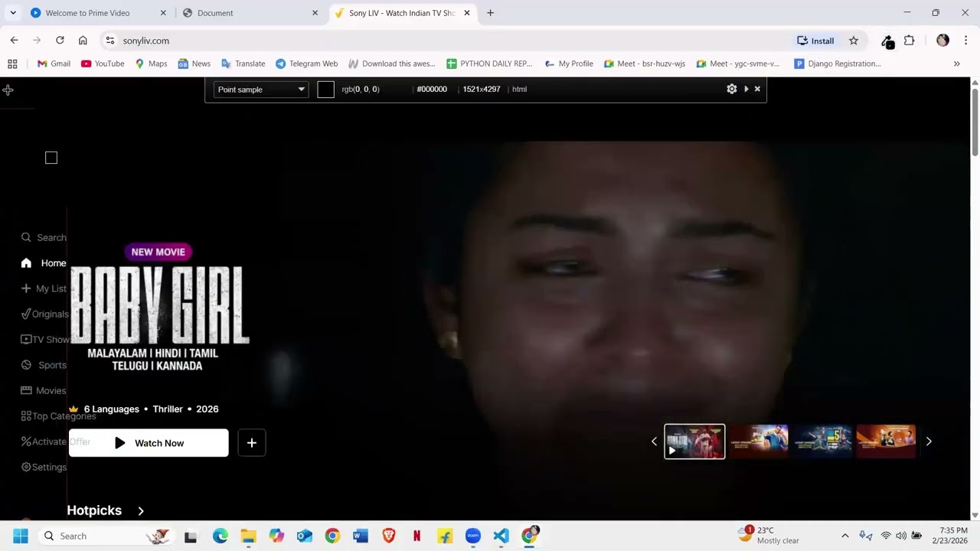The width and height of the screenshot is (980, 551).
Task: Go to Home in Sony LIV sidebar
Action: (x=44, y=263)
